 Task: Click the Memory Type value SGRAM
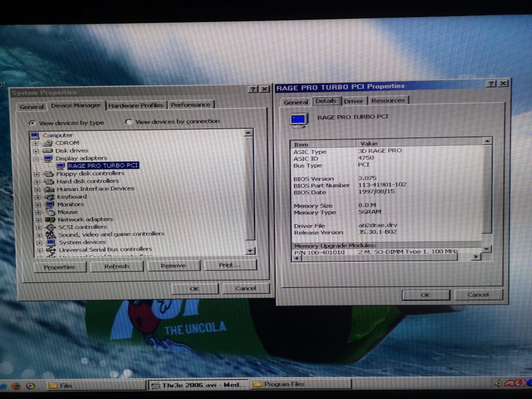click(x=370, y=212)
